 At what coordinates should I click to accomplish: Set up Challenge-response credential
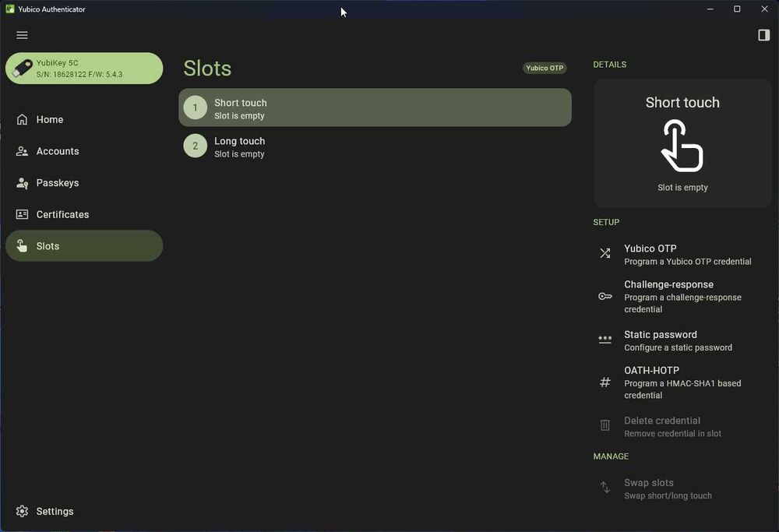tap(682, 297)
